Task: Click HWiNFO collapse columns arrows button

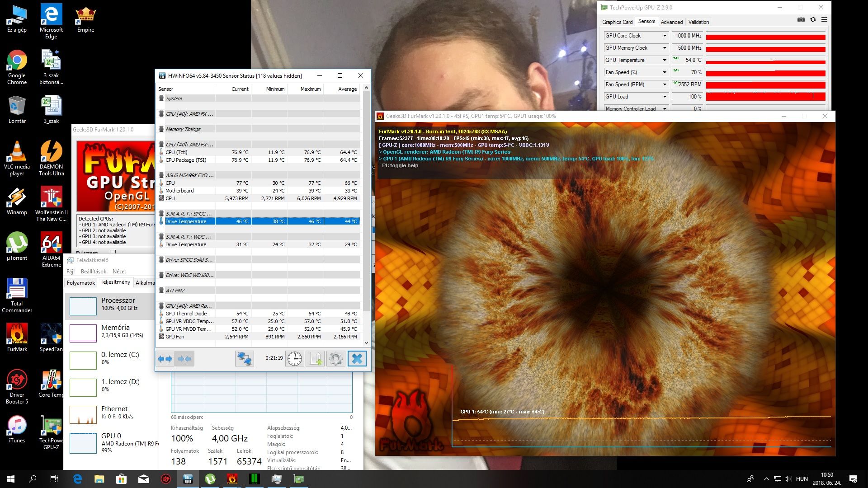Action: (184, 359)
